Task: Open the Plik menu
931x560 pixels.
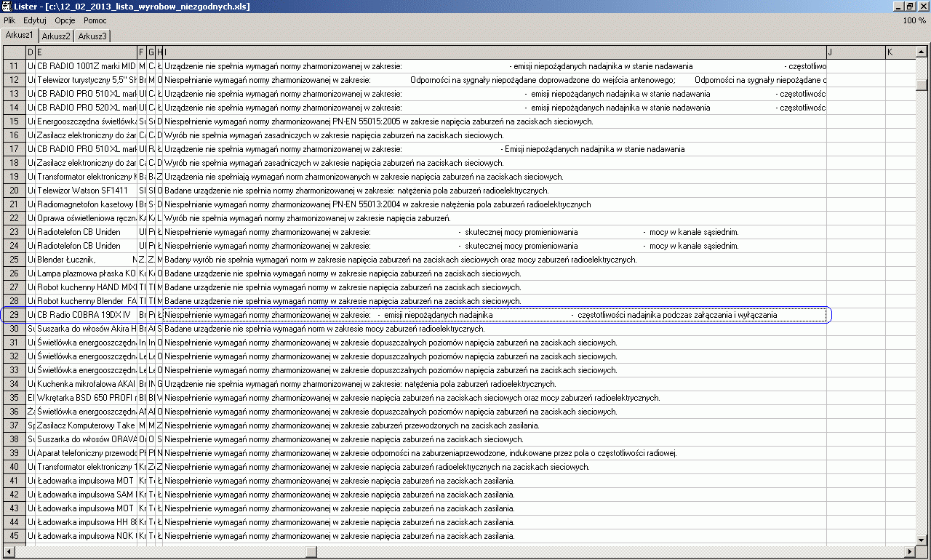Action: click(x=9, y=20)
